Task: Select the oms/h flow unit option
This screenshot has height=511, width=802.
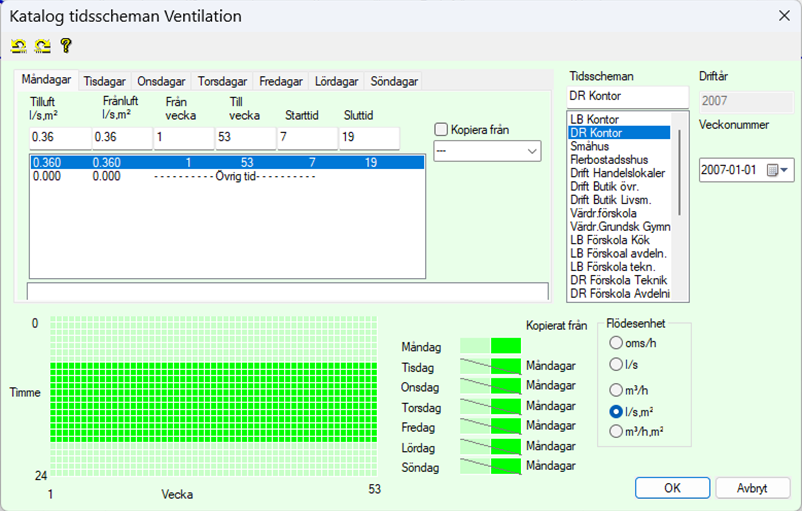Action: tap(616, 343)
